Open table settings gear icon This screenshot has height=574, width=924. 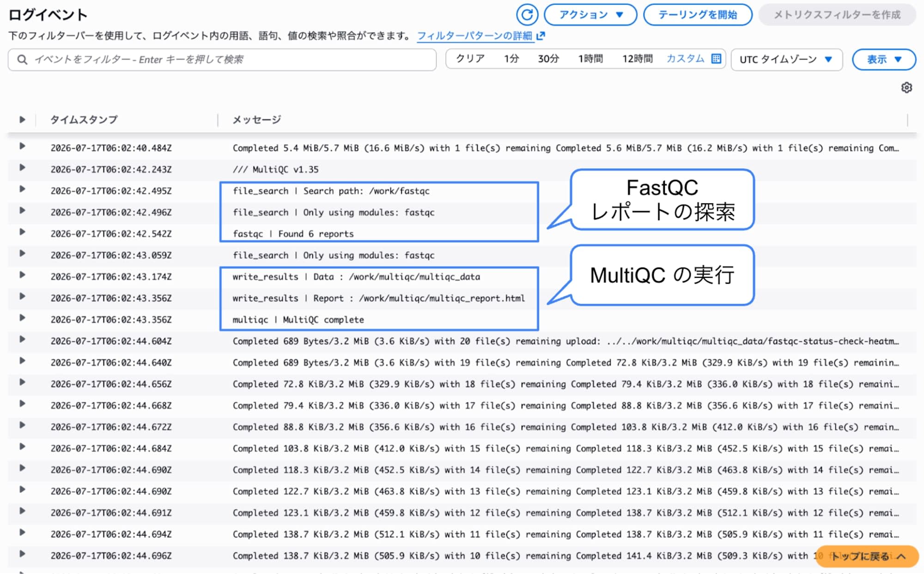[x=906, y=88]
